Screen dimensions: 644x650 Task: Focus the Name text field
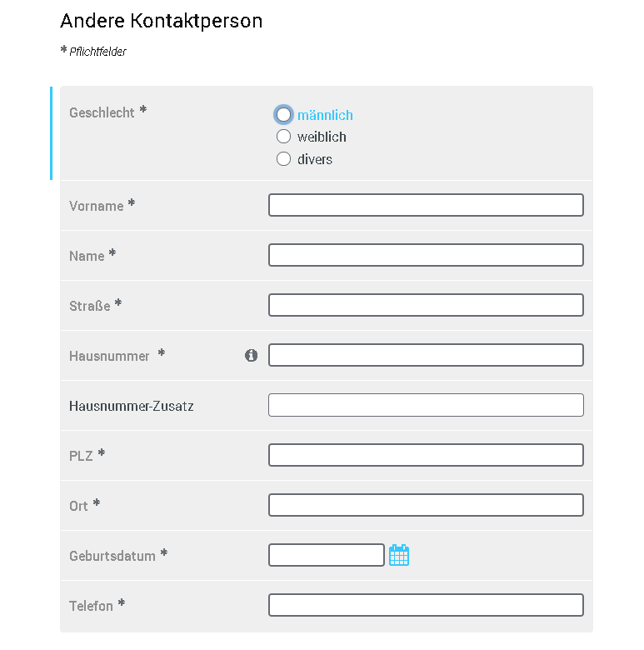click(426, 255)
